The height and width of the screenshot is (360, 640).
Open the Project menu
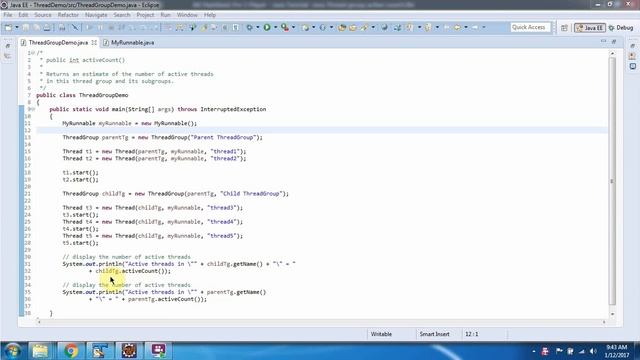coord(145,15)
